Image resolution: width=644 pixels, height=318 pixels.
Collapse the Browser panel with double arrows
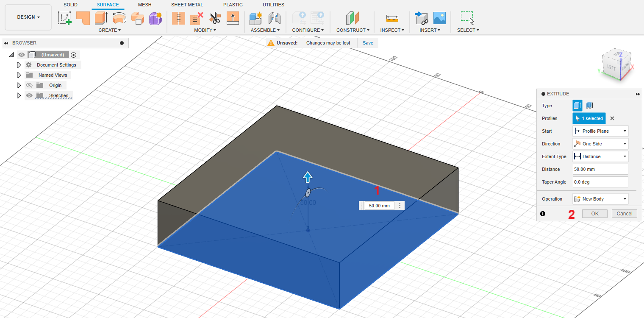click(x=6, y=43)
